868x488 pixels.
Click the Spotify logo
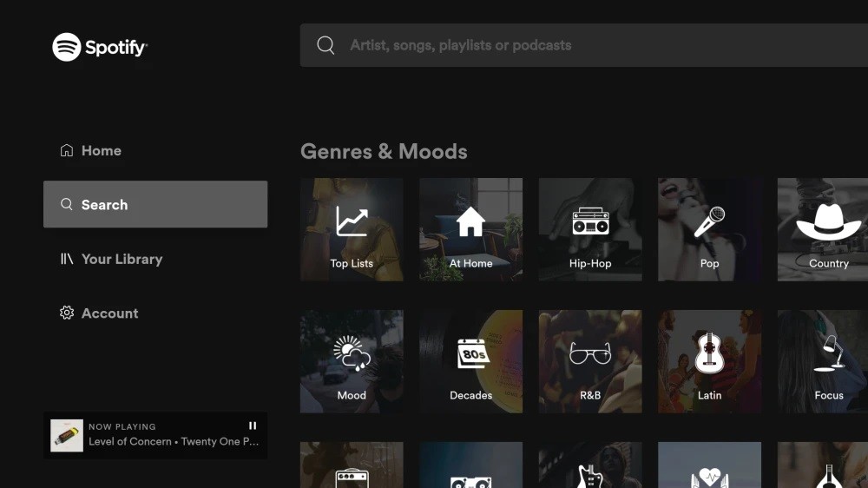coord(100,47)
